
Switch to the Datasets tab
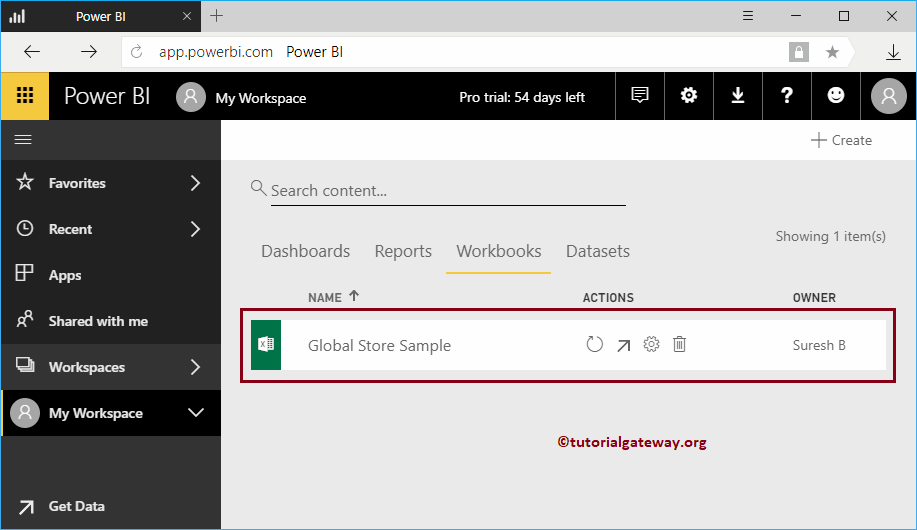tap(598, 251)
